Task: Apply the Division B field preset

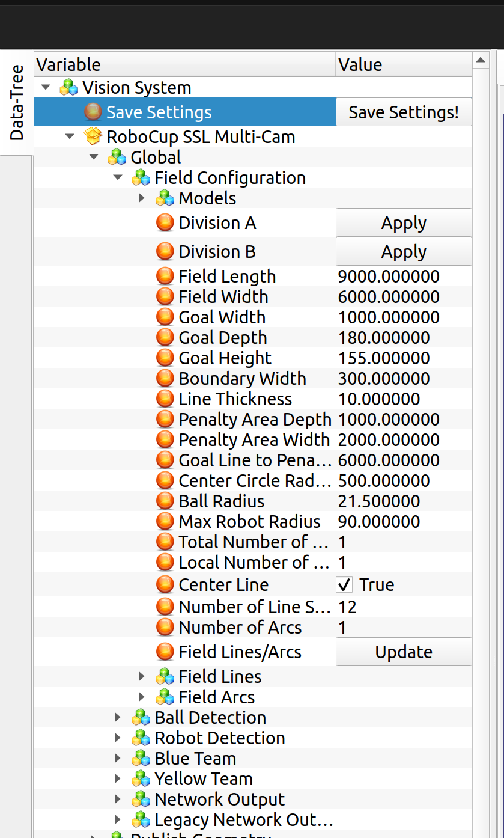Action: coord(404,252)
